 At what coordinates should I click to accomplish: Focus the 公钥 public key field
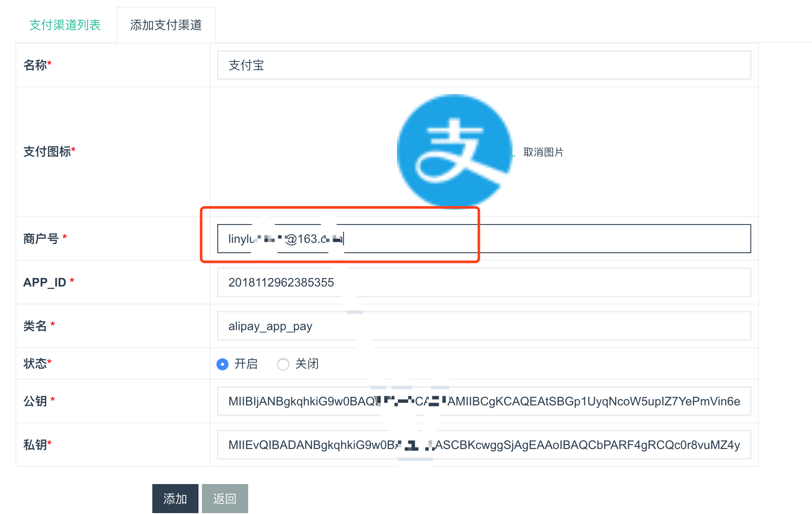483,401
